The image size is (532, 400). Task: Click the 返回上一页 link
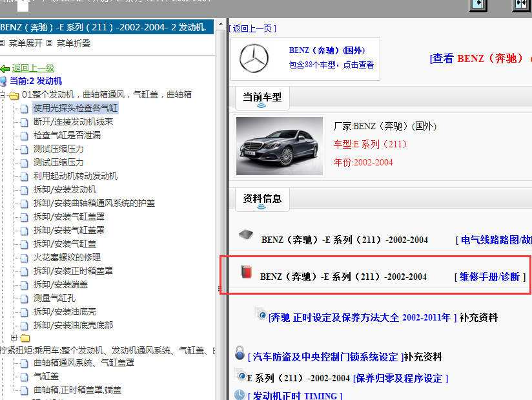(x=252, y=28)
